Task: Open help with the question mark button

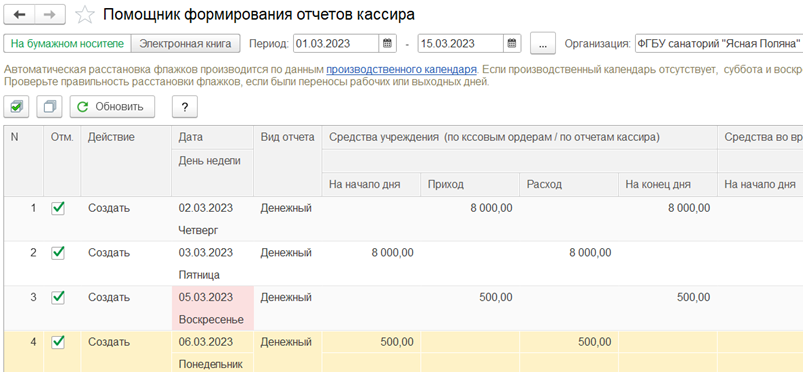Action: pos(185,107)
